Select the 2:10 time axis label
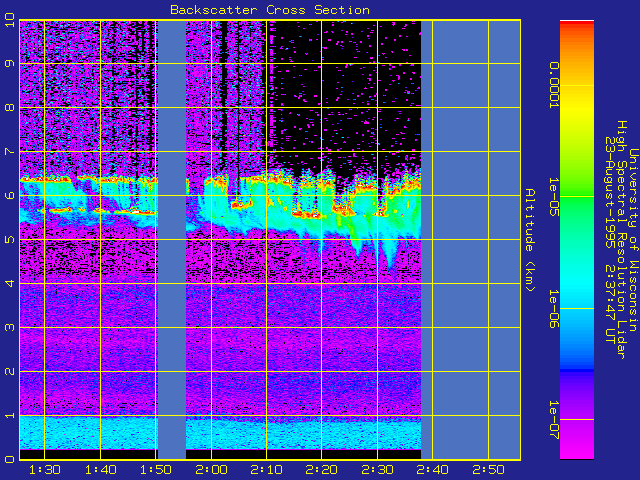 [x=267, y=470]
